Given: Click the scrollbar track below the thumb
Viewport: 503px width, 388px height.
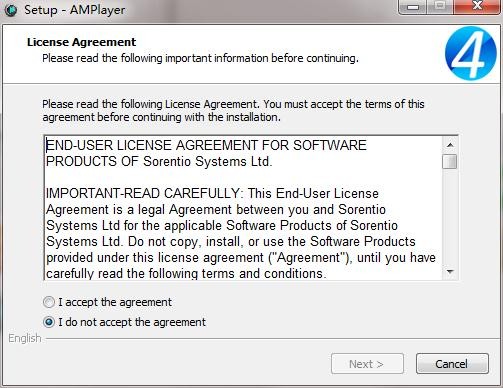Looking at the screenshot, I should [450, 217].
